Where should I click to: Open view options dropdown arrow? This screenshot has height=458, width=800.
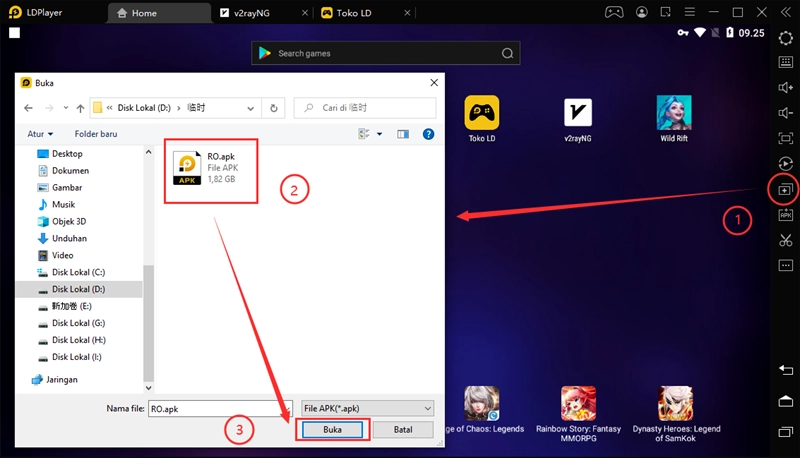click(x=379, y=134)
